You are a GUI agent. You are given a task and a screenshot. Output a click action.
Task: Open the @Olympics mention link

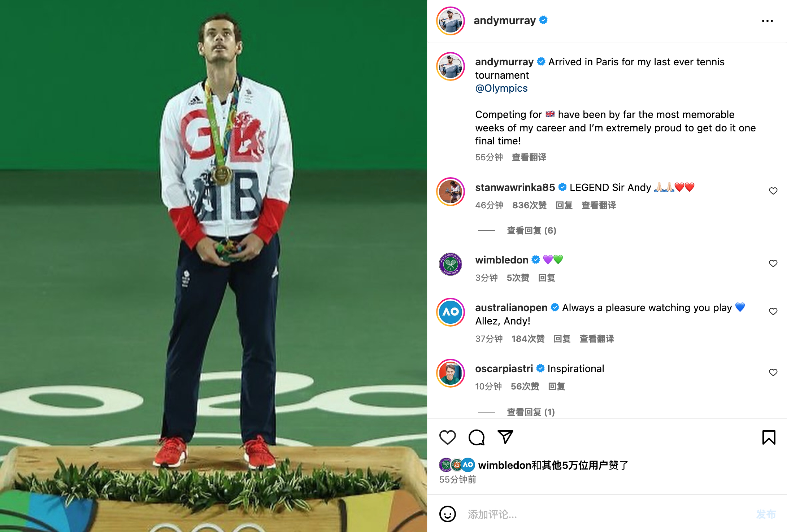pyautogui.click(x=501, y=88)
